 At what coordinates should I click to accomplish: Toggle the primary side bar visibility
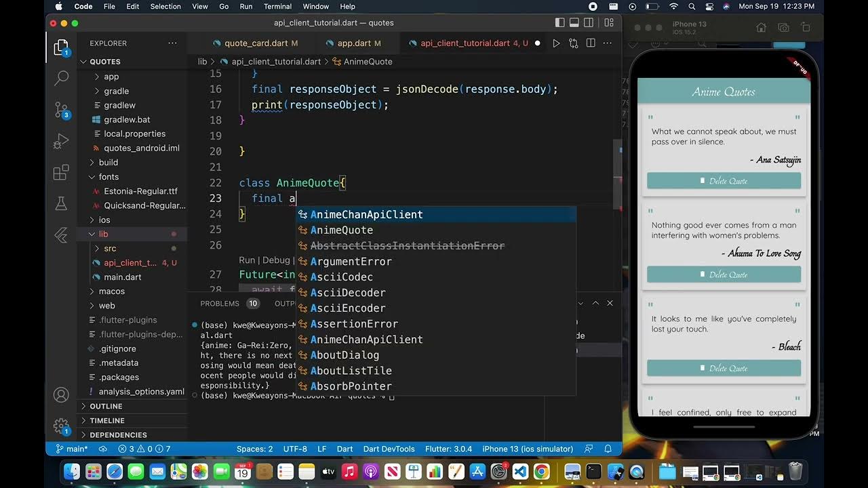[559, 22]
